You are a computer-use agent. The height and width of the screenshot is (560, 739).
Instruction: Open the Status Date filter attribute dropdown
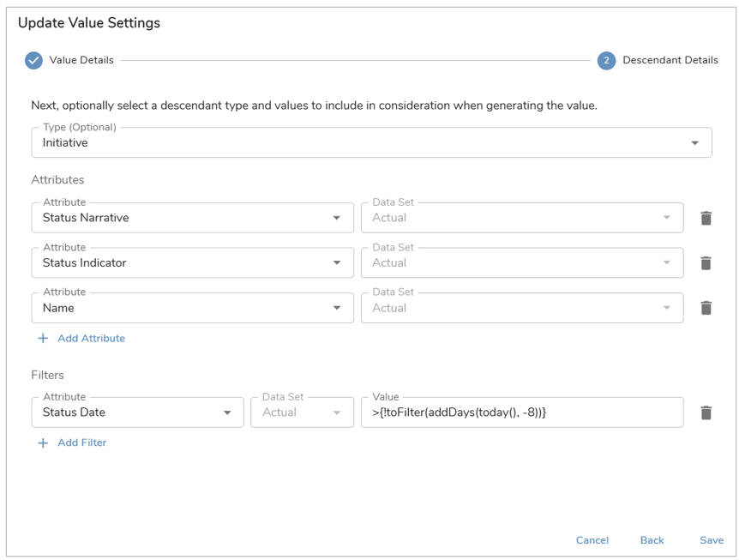coord(138,412)
